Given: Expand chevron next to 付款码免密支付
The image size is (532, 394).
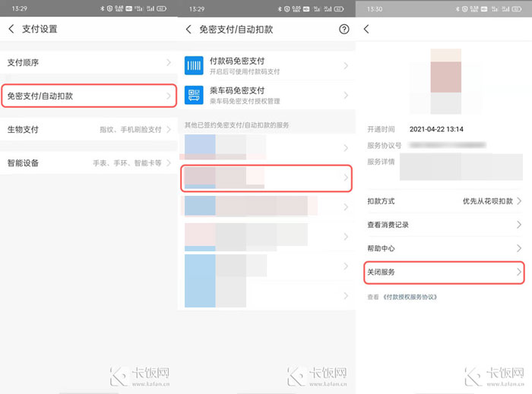Looking at the screenshot, I should coord(346,66).
